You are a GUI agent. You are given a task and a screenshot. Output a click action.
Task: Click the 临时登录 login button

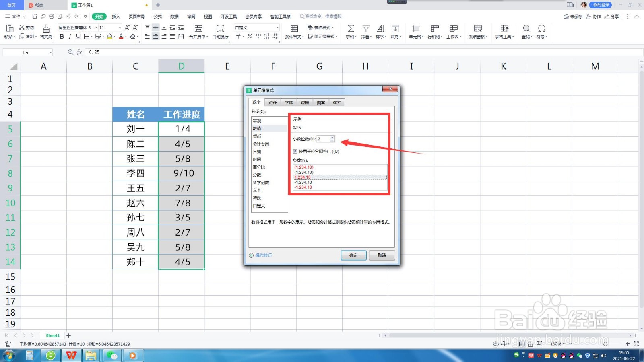pyautogui.click(x=601, y=5)
